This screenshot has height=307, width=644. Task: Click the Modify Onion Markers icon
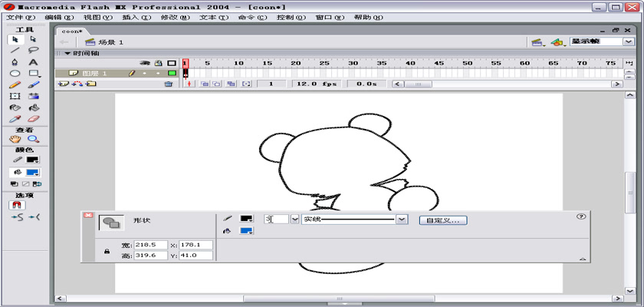[246, 84]
